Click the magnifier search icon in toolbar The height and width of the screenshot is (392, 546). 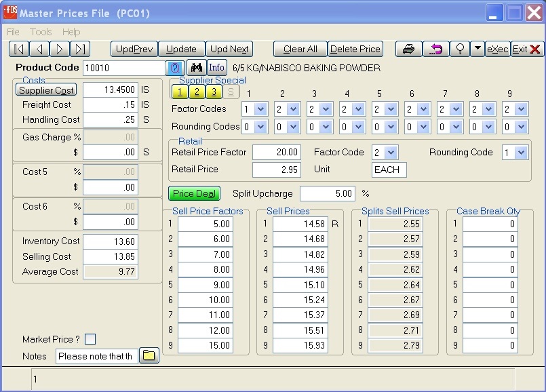tap(460, 49)
